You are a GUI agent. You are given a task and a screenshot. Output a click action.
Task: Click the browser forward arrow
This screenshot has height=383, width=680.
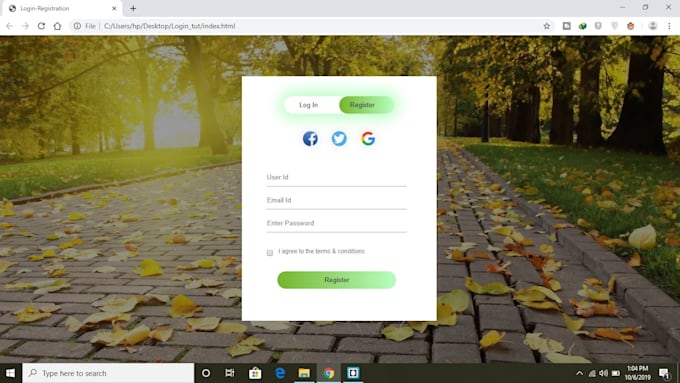(x=25, y=26)
